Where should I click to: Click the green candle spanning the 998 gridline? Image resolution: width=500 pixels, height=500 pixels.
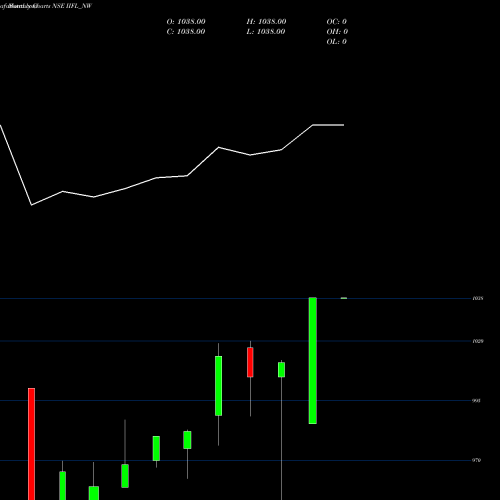218,386
